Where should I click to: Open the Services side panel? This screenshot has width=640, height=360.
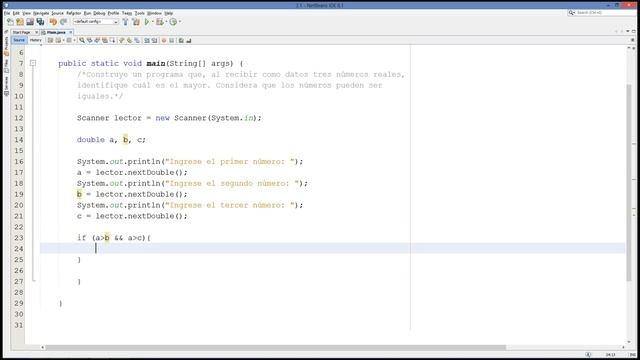pos(6,86)
